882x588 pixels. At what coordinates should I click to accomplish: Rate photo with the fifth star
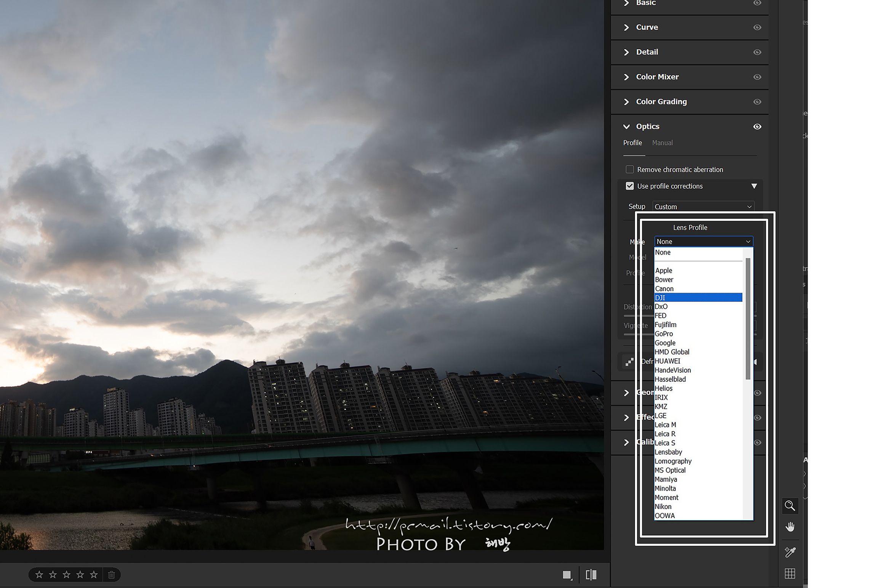click(x=94, y=575)
